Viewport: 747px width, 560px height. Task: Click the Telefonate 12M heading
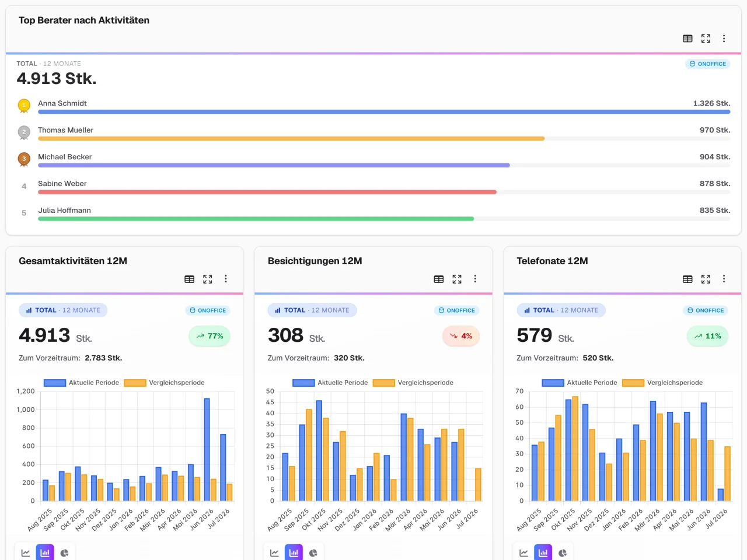click(552, 261)
